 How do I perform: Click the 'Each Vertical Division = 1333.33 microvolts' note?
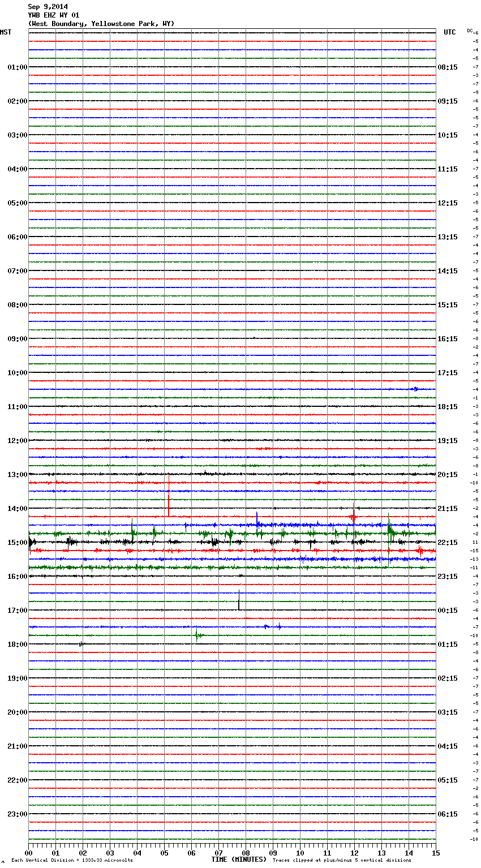[72, 860]
